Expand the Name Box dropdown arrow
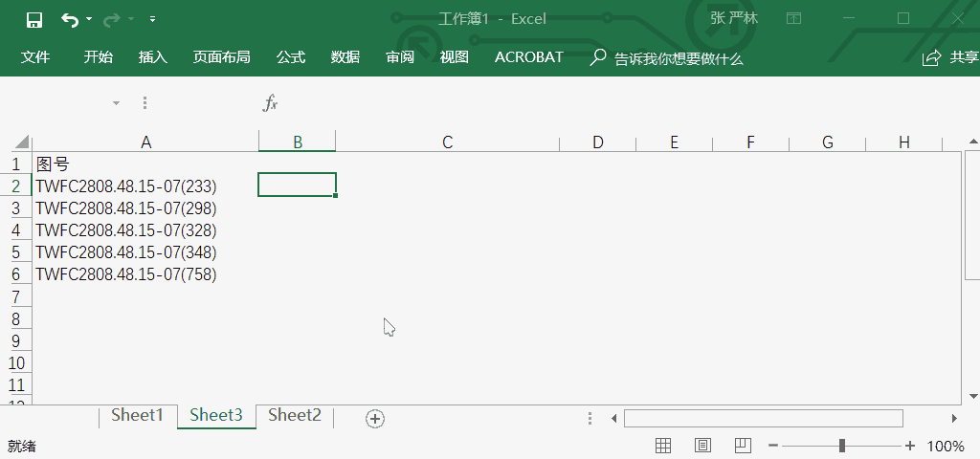Screen dimensions: 980x459 point(116,103)
